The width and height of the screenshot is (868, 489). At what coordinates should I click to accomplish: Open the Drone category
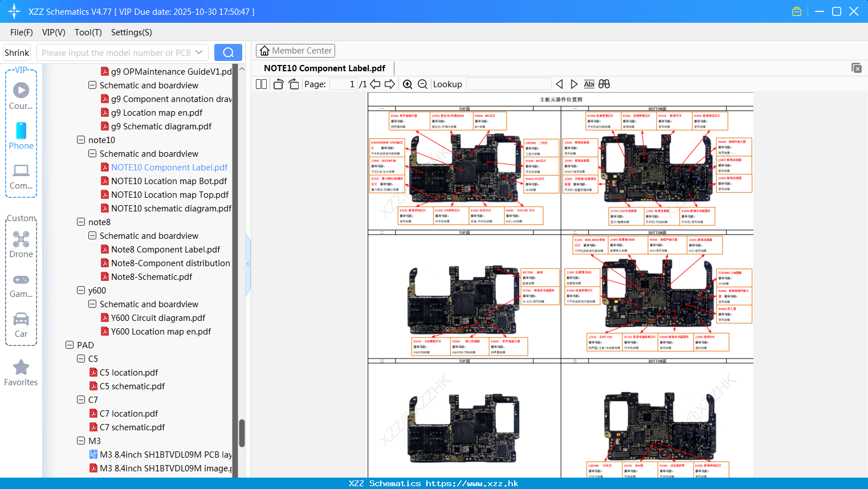click(x=21, y=244)
